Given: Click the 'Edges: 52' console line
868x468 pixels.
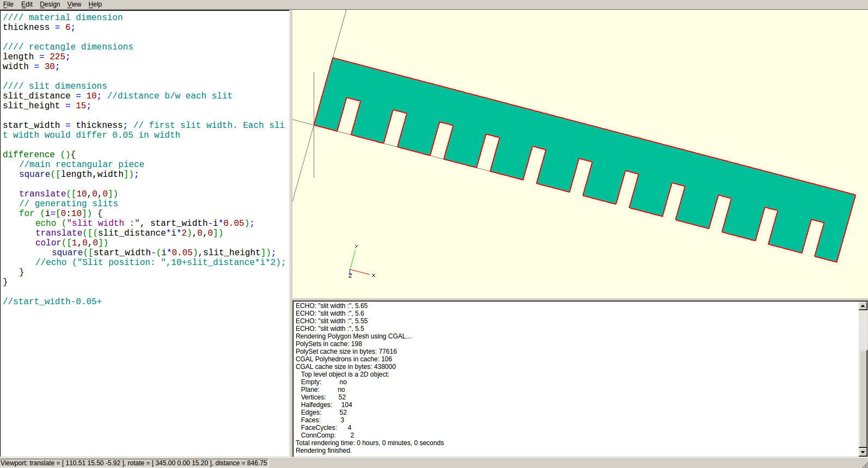Looking at the screenshot, I should coord(324,412).
